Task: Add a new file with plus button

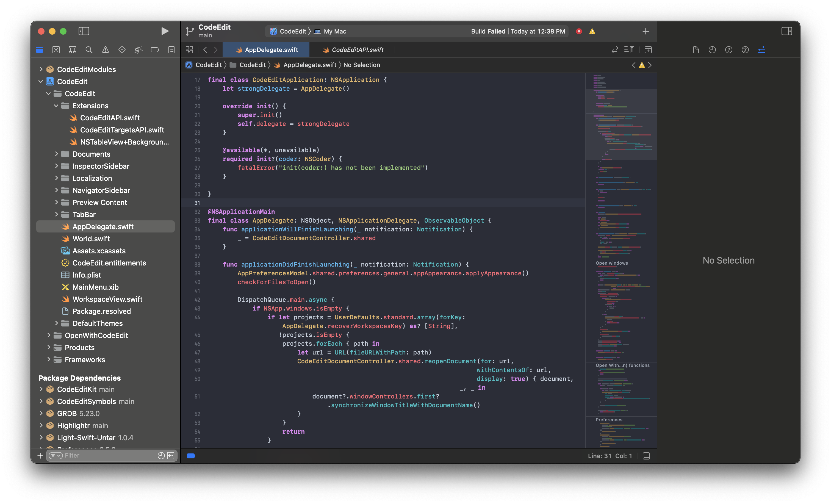Action: pos(40,456)
